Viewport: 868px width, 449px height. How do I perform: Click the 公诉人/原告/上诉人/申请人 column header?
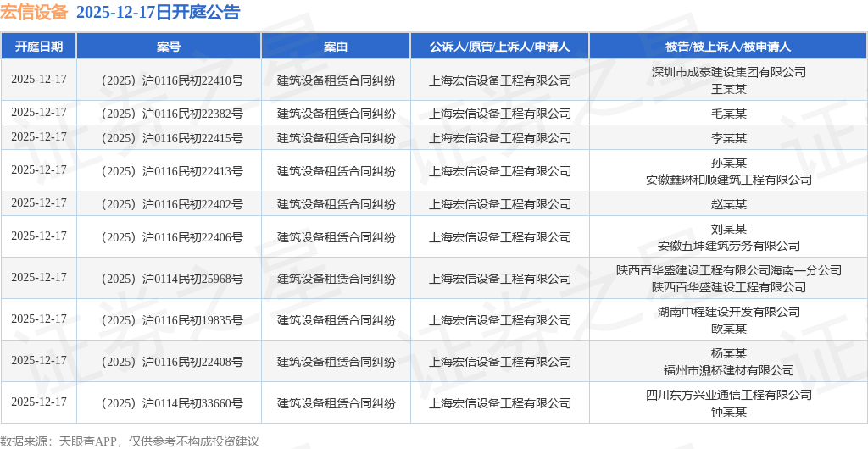click(x=499, y=47)
